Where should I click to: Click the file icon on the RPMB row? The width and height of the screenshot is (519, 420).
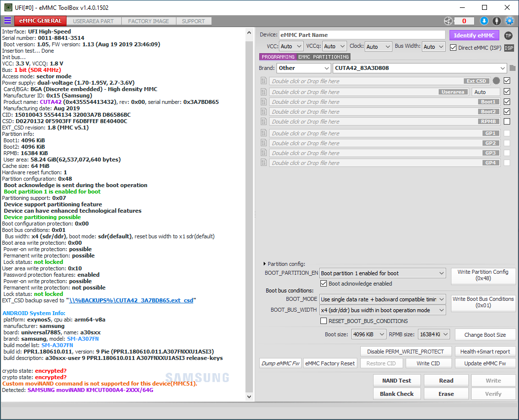point(264,122)
